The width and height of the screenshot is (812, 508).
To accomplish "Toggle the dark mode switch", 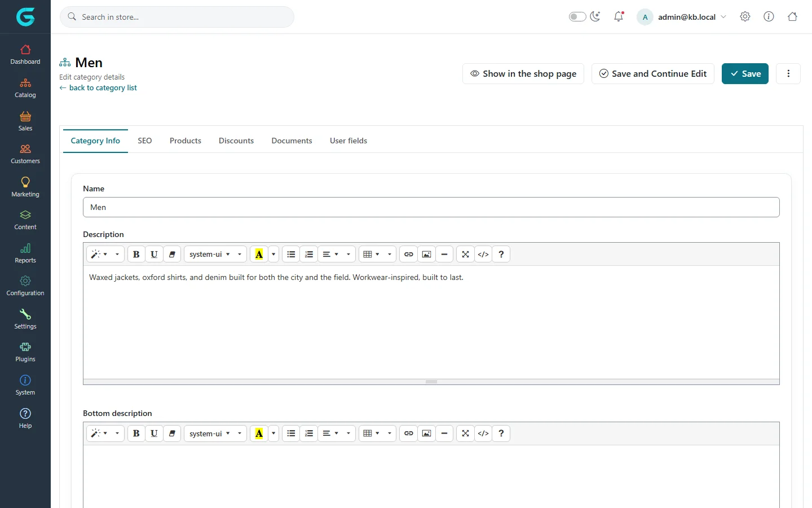I will (577, 17).
